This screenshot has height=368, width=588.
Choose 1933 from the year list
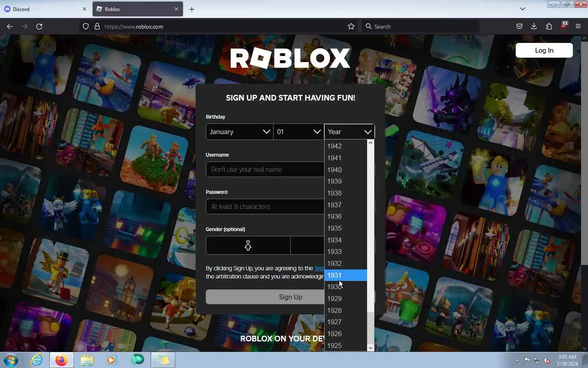coord(345,251)
